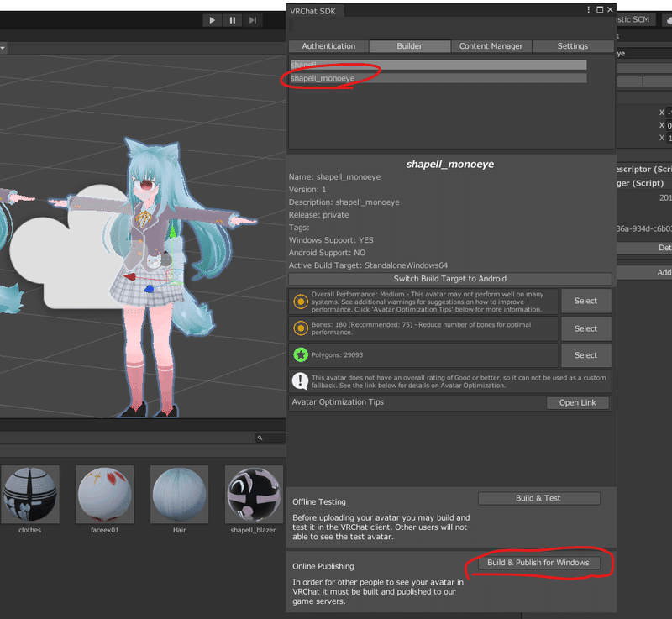Open the scene view dropdown arrow at top left
The image size is (672, 619).
point(3,48)
